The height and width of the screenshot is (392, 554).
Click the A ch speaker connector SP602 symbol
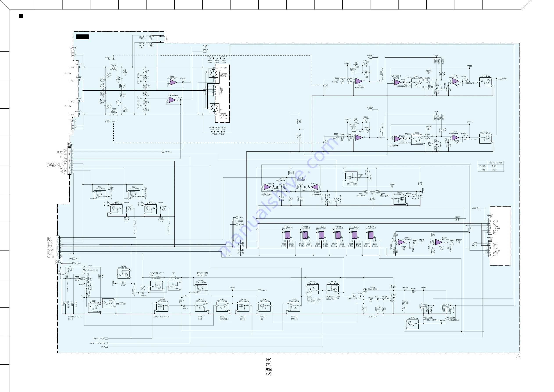[x=213, y=73]
